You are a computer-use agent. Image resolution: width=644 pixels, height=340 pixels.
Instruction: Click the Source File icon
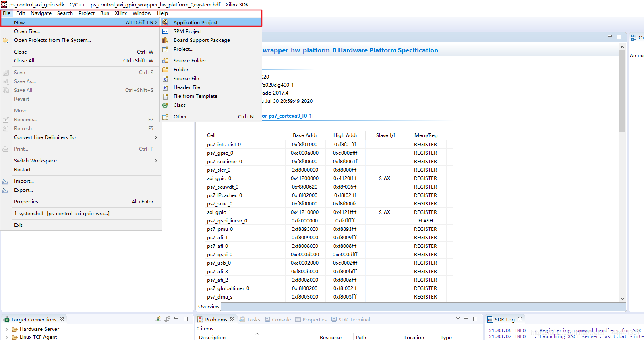click(x=166, y=79)
